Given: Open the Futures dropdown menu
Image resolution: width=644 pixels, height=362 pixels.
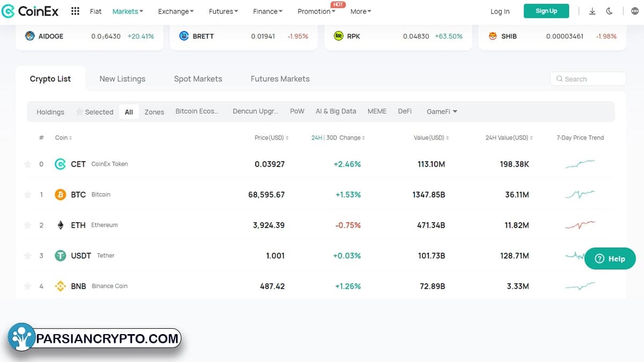Looking at the screenshot, I should point(224,11).
